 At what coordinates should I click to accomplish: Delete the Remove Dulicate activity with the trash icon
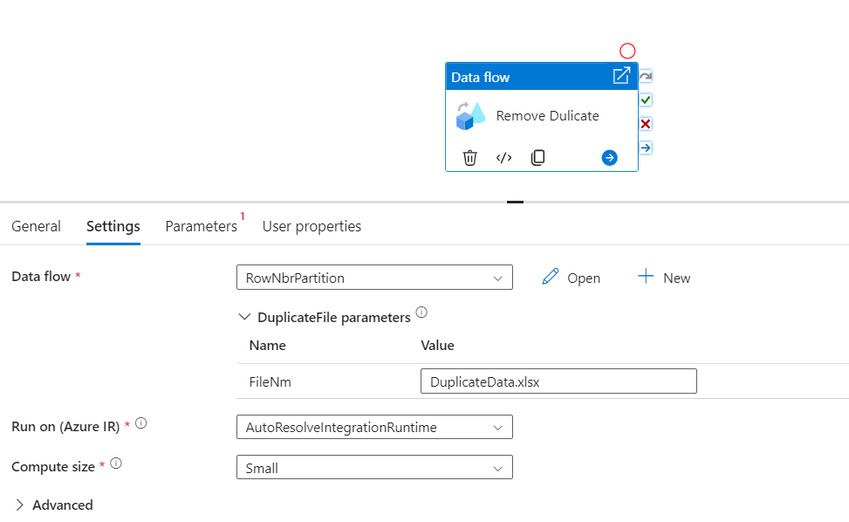(x=469, y=158)
